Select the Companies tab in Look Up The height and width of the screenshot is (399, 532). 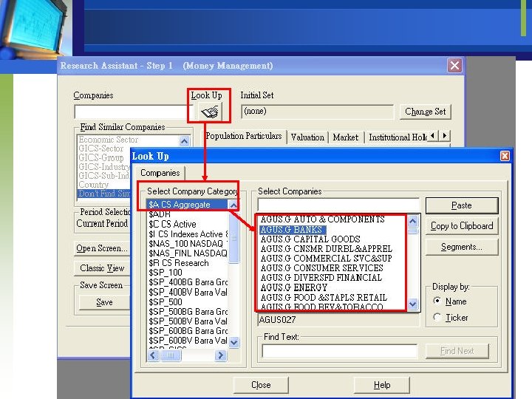point(160,173)
